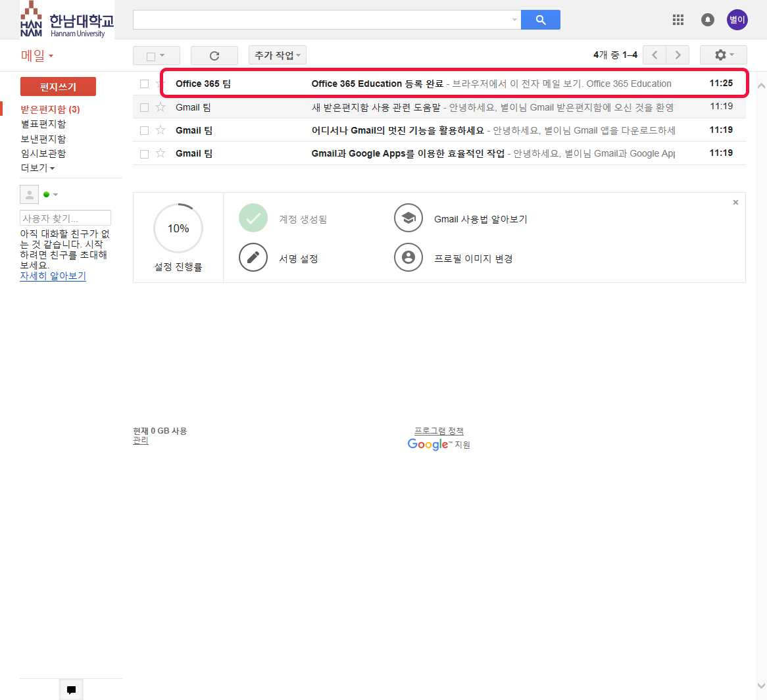Open the 어디서나 Gmail의 멋진 기능을 email

click(x=439, y=130)
